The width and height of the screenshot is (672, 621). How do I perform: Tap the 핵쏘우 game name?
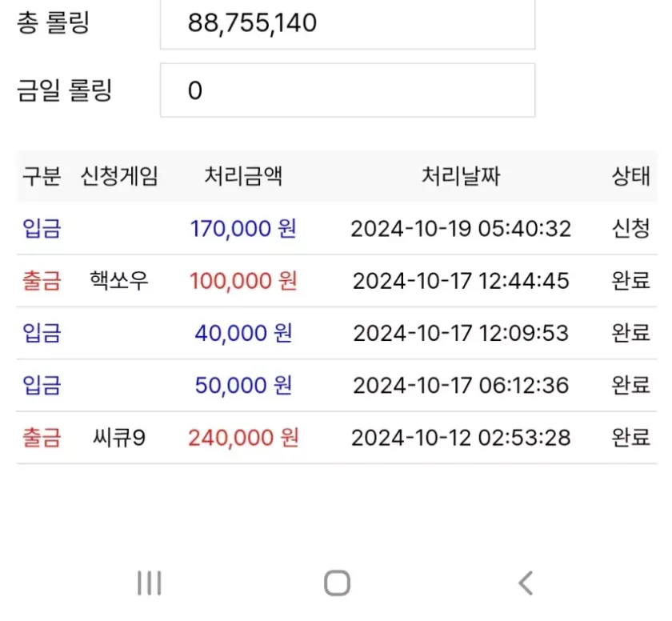coord(119,281)
